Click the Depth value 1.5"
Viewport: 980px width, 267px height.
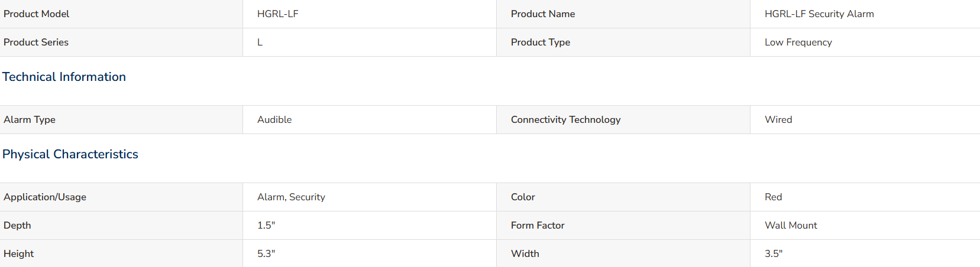(266, 225)
